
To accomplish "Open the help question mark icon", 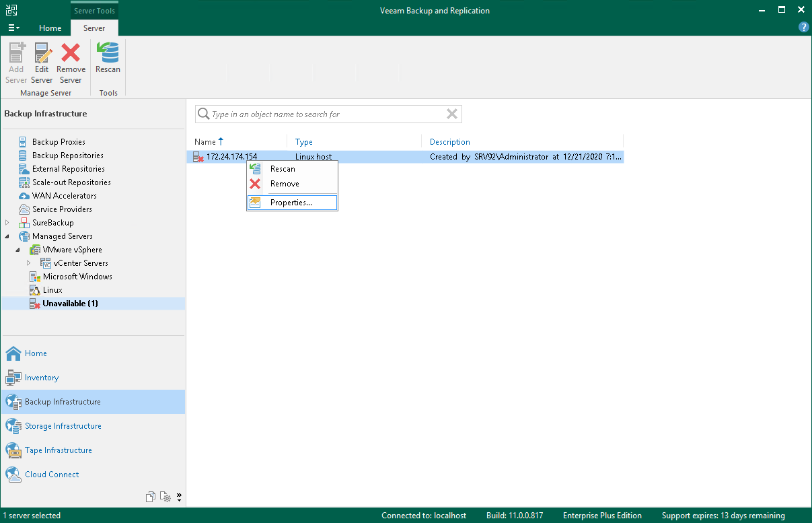I will pyautogui.click(x=803, y=28).
